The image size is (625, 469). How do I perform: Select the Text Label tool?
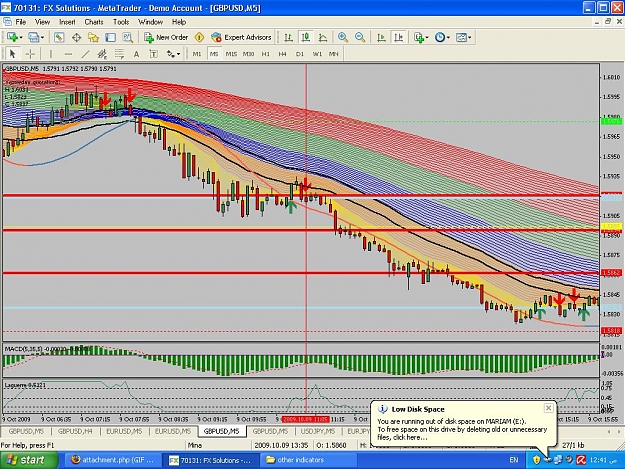tap(153, 54)
